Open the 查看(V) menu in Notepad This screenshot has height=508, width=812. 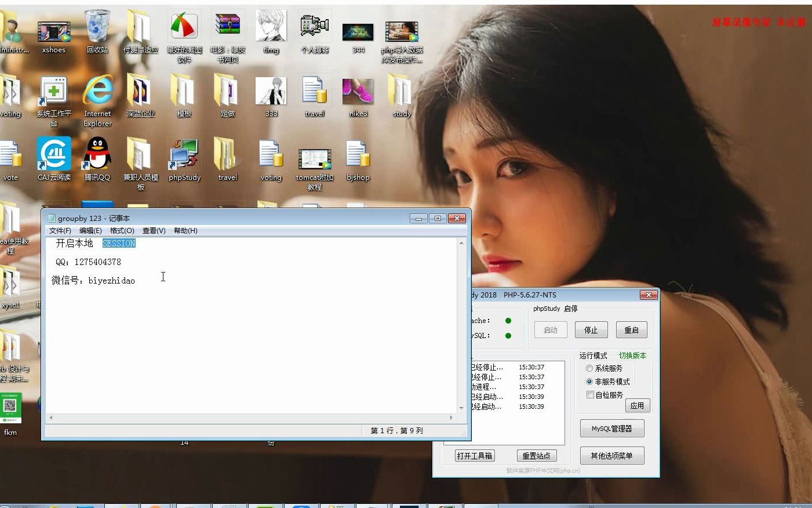pyautogui.click(x=153, y=230)
